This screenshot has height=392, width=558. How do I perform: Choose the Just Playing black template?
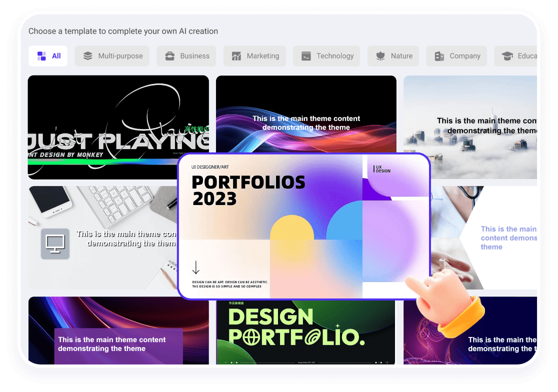point(118,127)
